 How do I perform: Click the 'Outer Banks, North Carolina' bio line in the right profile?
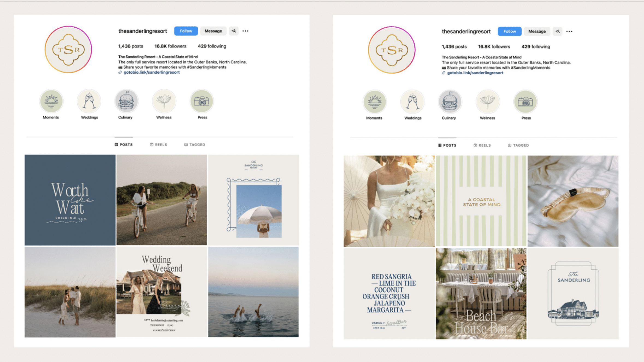click(506, 63)
